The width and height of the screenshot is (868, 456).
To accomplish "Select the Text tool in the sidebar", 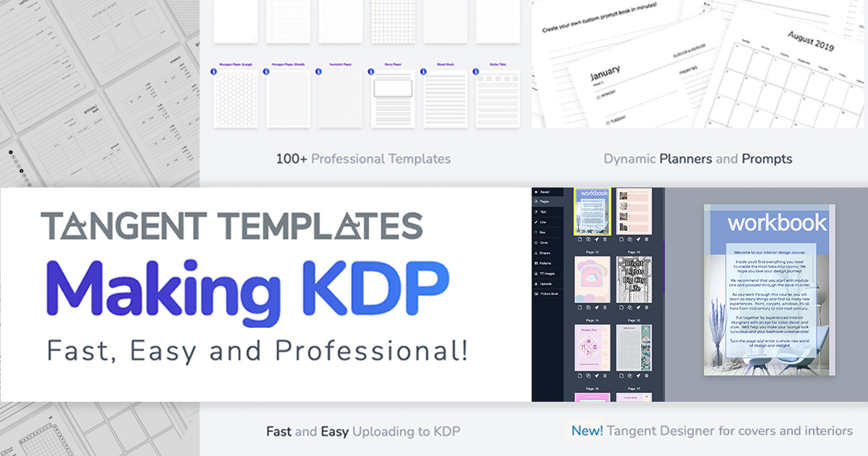I will point(542,211).
